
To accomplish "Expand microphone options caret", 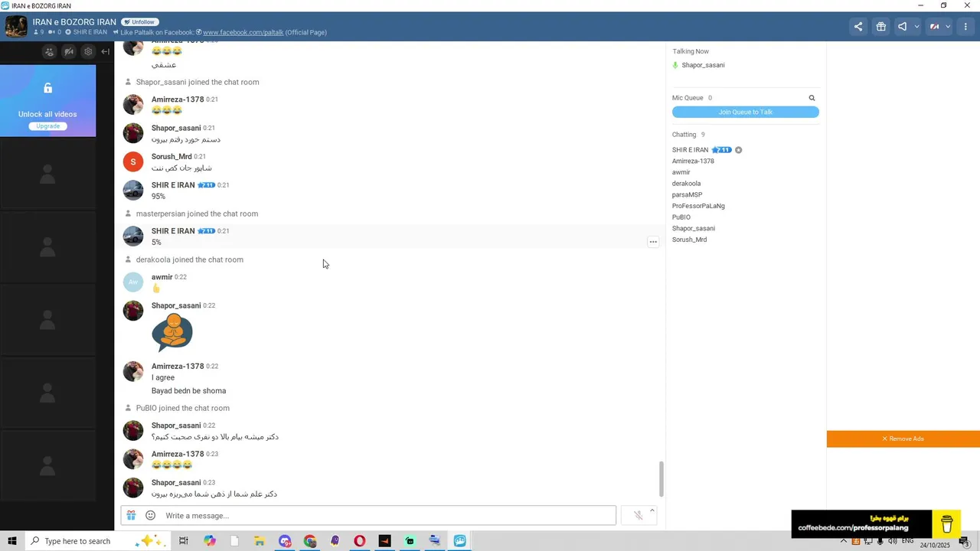I will [x=652, y=510].
